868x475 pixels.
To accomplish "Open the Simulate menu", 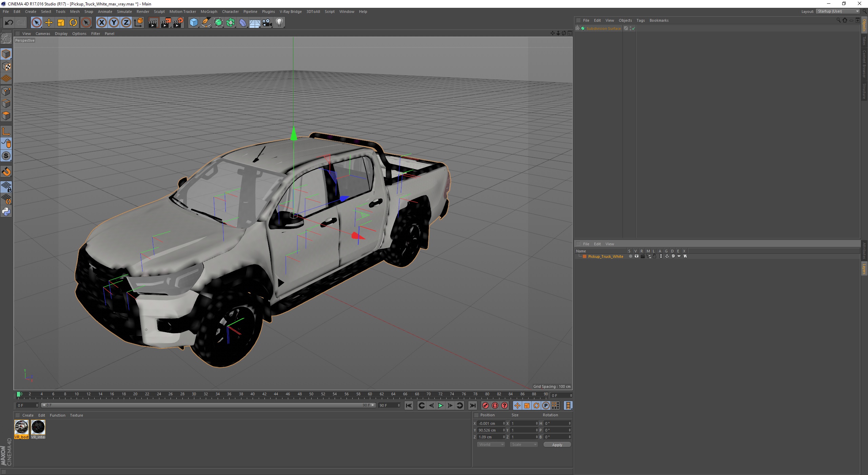I will pos(124,12).
